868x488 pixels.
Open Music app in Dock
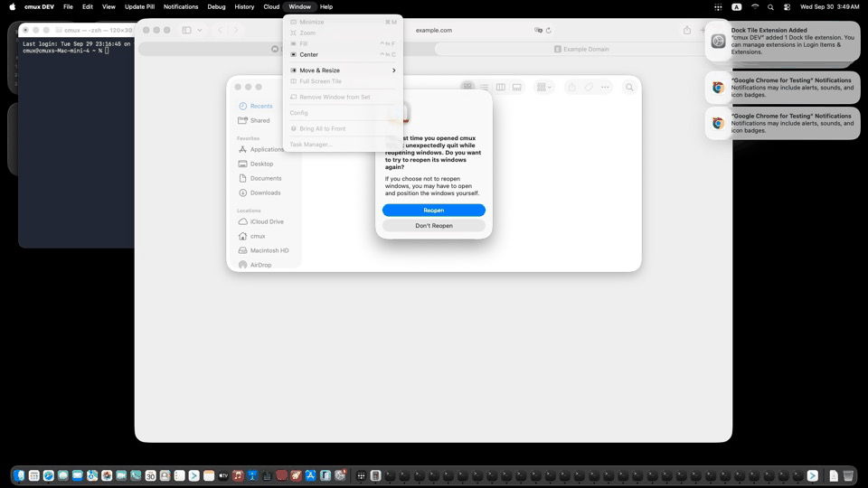238,475
